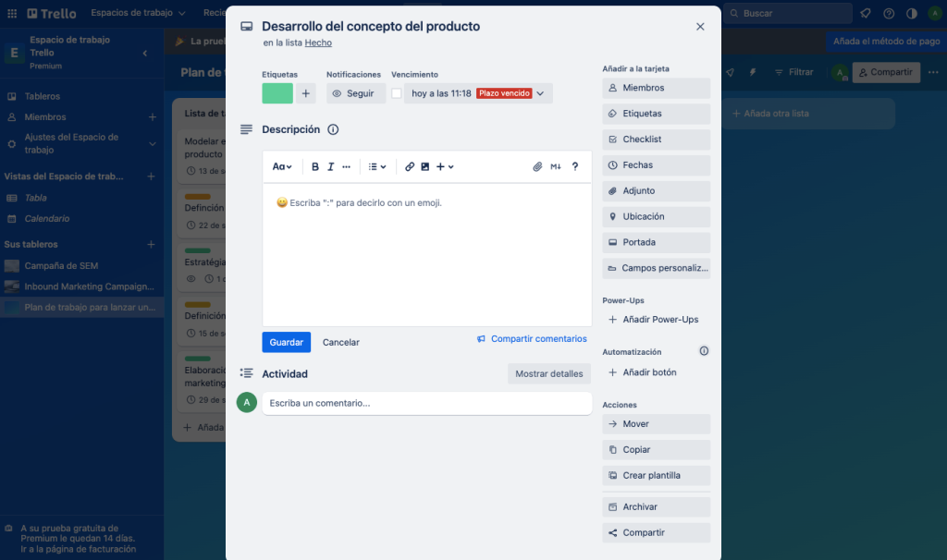The height and width of the screenshot is (560, 947).
Task: Open the Tableros section in the sidebar
Action: pos(42,96)
